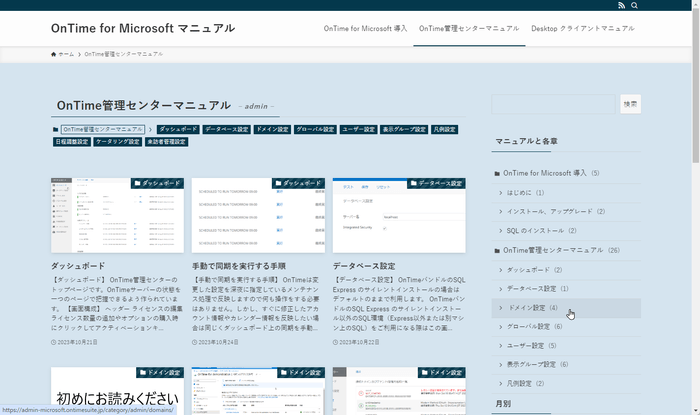Click the vertical page scrollbar thumb
700x415 pixels.
[x=696, y=85]
